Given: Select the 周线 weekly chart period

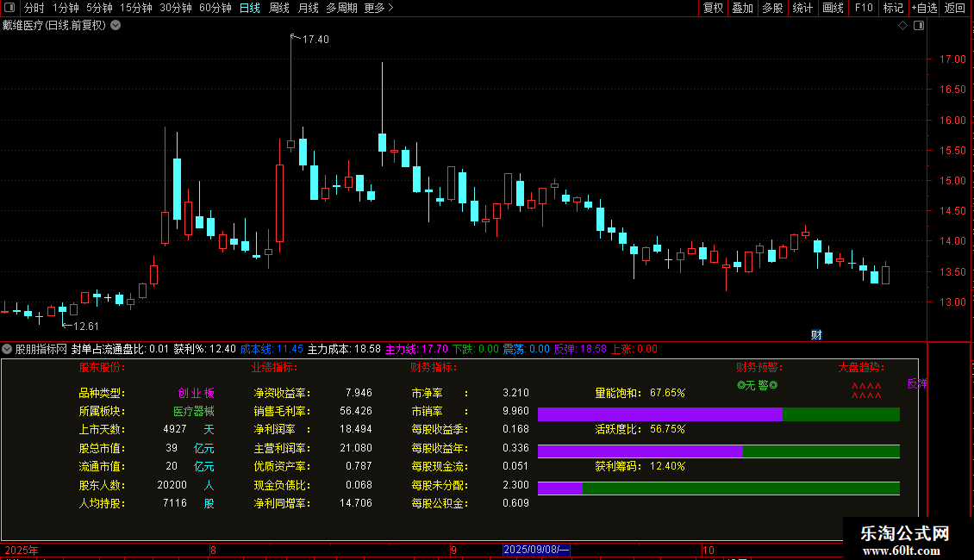Looking at the screenshot, I should coord(279,9).
